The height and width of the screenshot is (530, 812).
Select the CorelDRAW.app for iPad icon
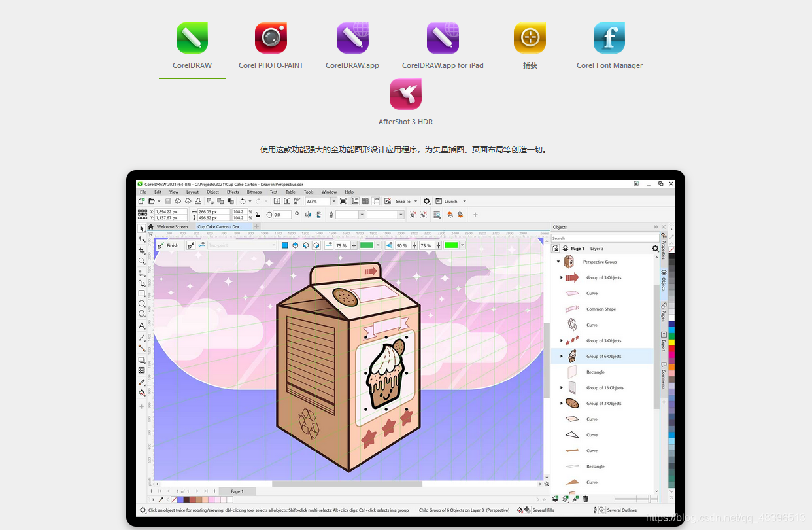click(443, 38)
